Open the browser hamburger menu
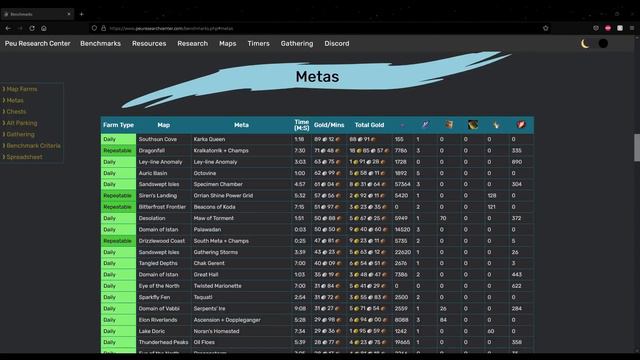The width and height of the screenshot is (640, 360). tap(632, 28)
